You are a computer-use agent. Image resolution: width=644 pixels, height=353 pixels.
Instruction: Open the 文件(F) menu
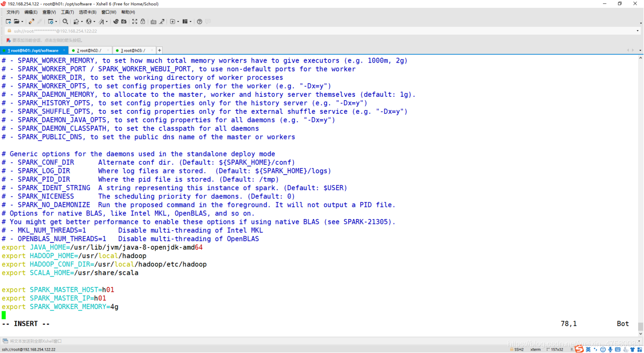coord(13,12)
